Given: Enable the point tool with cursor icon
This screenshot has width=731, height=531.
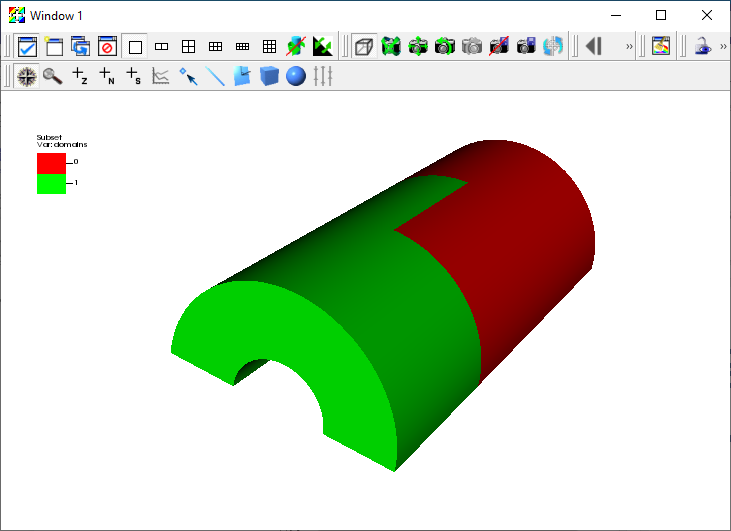Looking at the screenshot, I should pos(188,76).
